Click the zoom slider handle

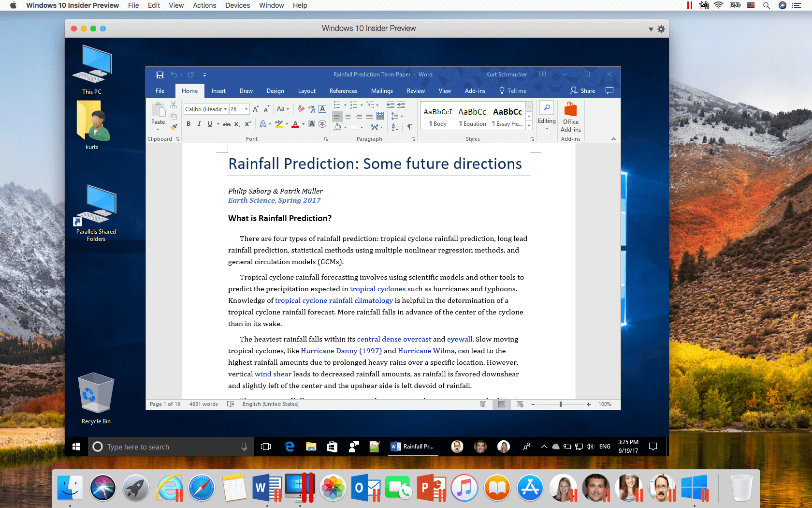(x=561, y=404)
